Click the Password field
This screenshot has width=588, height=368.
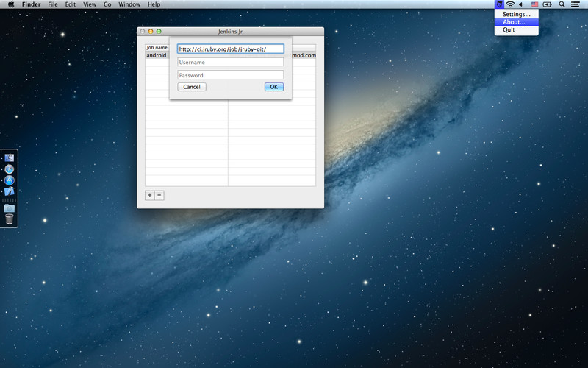pyautogui.click(x=231, y=75)
